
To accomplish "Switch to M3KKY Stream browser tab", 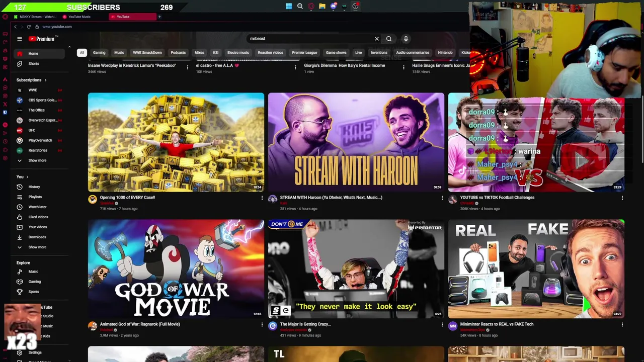I will (x=35, y=17).
